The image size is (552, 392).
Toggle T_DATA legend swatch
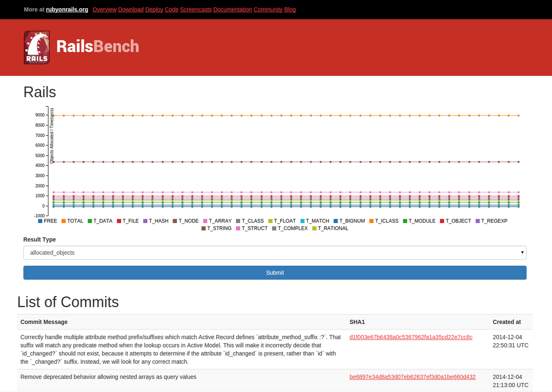click(x=90, y=221)
